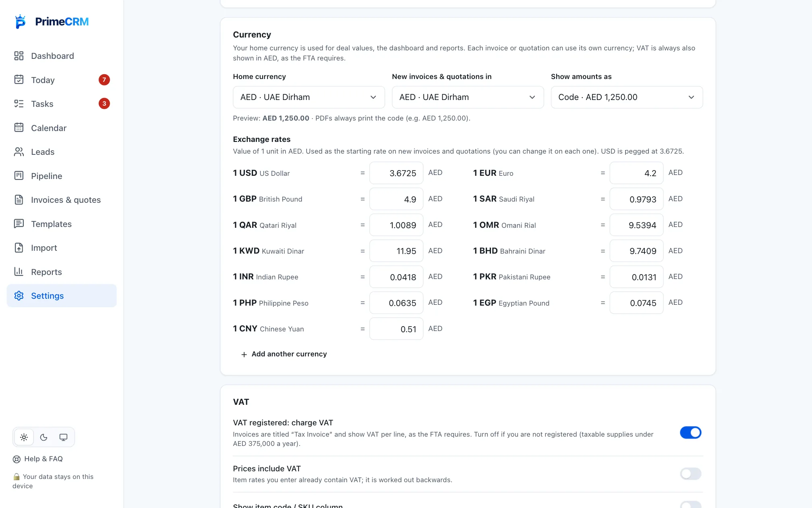Click the Today calendar-check icon

pos(19,79)
